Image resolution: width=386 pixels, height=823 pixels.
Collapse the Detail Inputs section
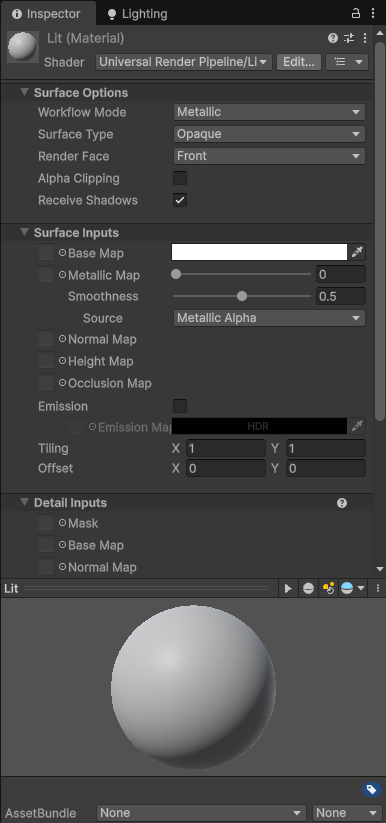point(24,502)
